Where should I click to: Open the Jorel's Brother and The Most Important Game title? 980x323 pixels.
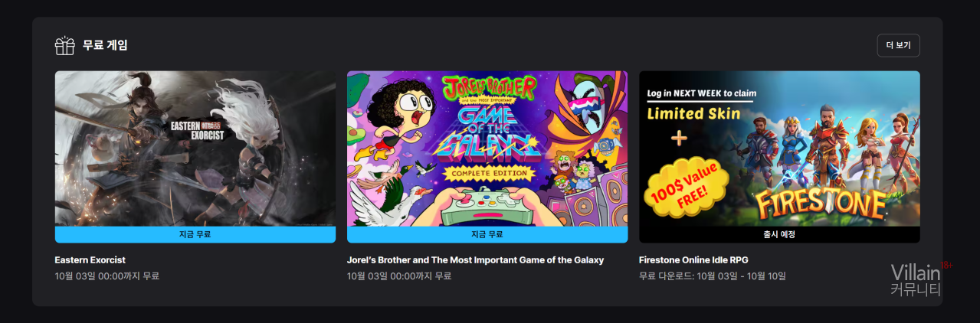pyautogui.click(x=476, y=260)
